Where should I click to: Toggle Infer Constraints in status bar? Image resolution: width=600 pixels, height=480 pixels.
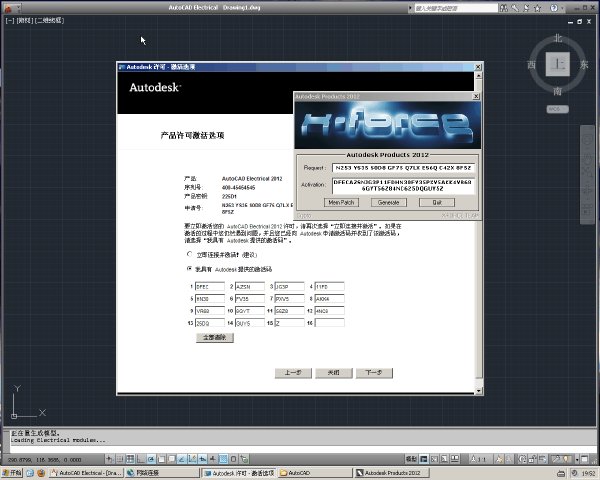(x=110, y=459)
